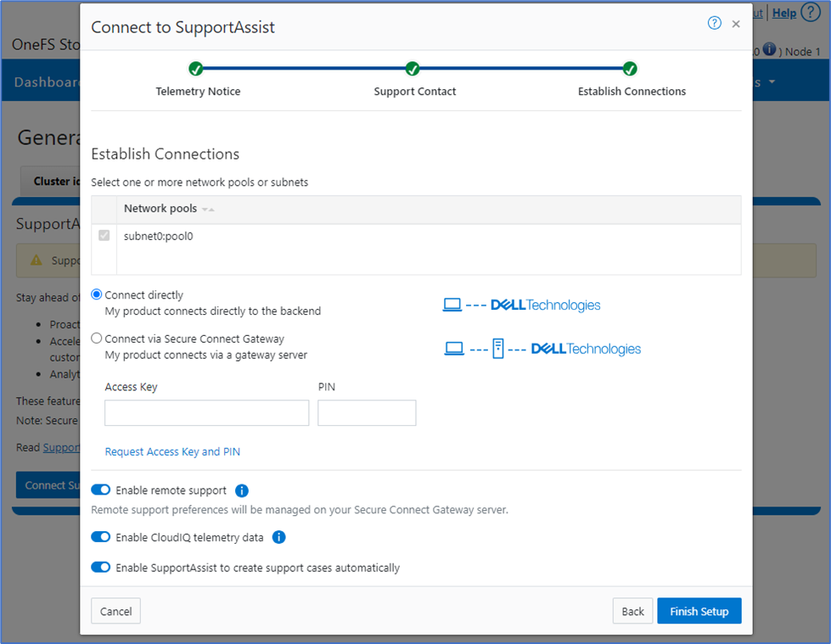This screenshot has width=831, height=644.
Task: Select the Connect directly radio button
Action: coord(97,294)
